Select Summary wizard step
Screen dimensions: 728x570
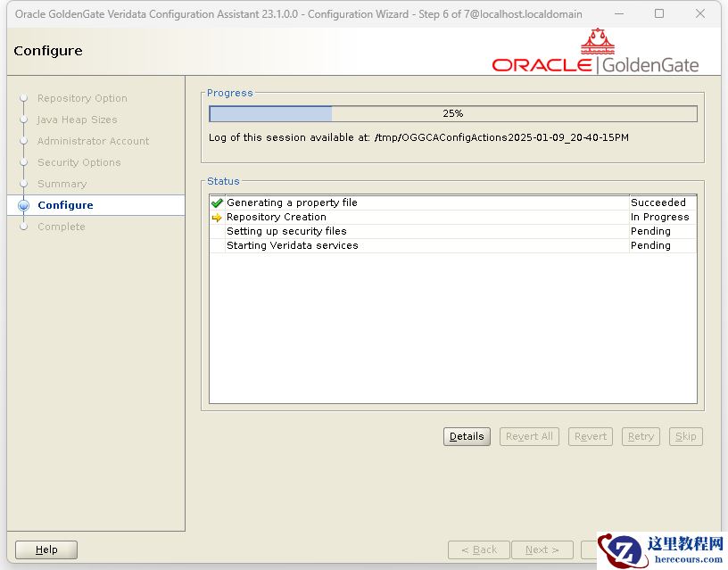pos(62,184)
